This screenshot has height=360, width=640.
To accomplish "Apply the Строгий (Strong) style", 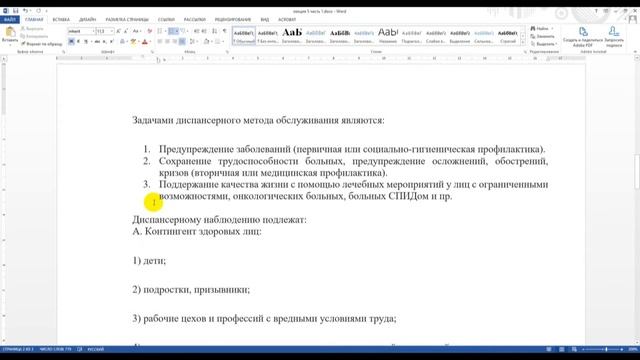I will pyautogui.click(x=508, y=36).
